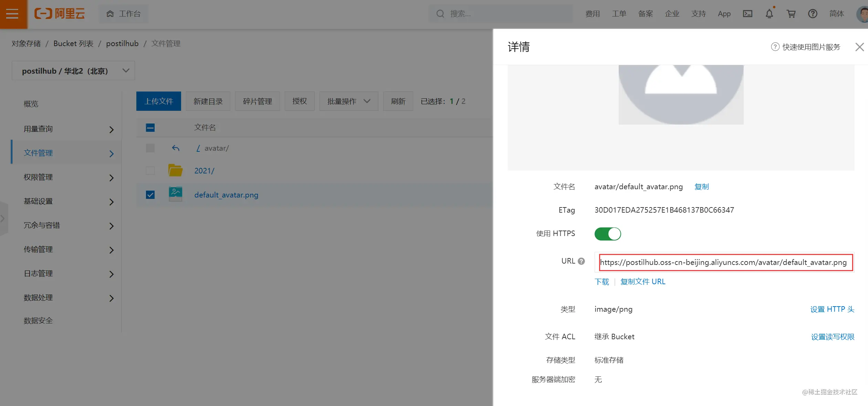The image size is (868, 406).
Task: Click 设置 HTTP 头 link
Action: point(832,309)
